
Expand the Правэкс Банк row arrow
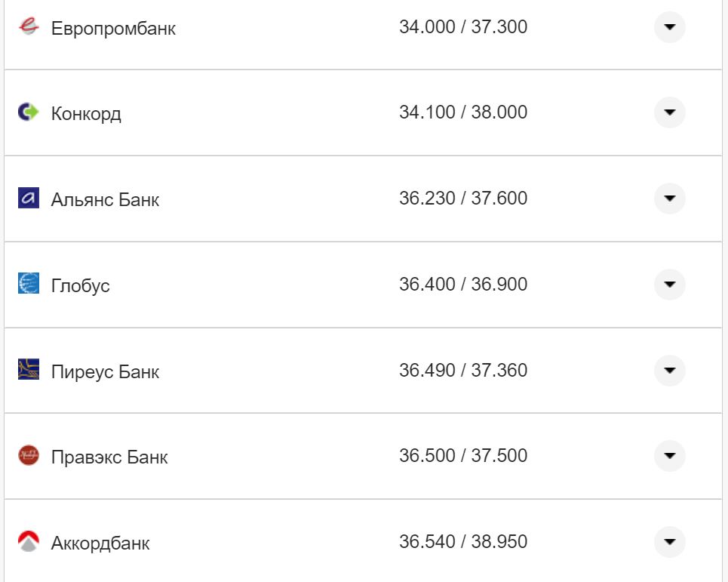pyautogui.click(x=669, y=456)
